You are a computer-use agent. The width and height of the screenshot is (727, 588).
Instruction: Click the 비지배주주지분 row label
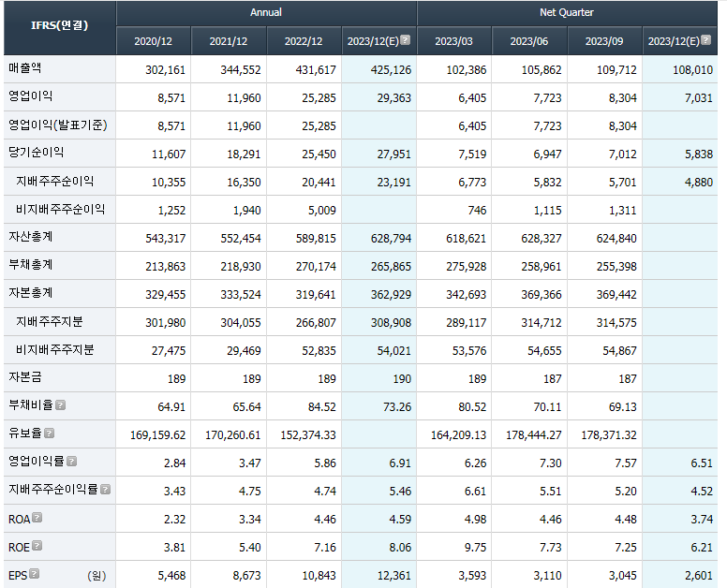point(55,349)
